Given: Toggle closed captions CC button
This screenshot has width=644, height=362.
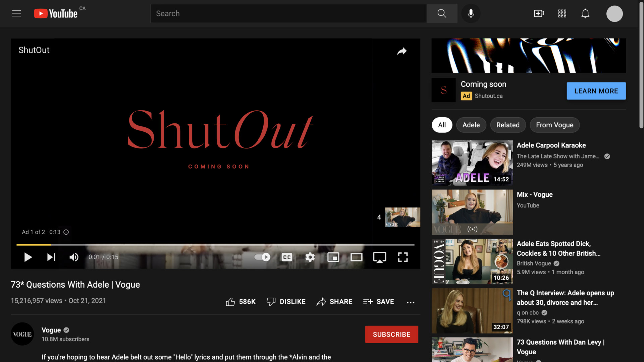Looking at the screenshot, I should pos(287,257).
